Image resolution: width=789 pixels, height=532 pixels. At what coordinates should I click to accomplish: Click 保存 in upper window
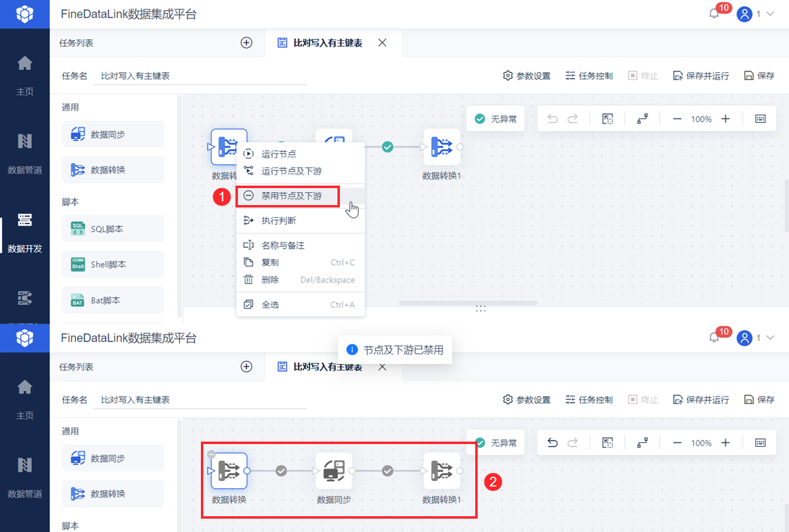pos(759,76)
